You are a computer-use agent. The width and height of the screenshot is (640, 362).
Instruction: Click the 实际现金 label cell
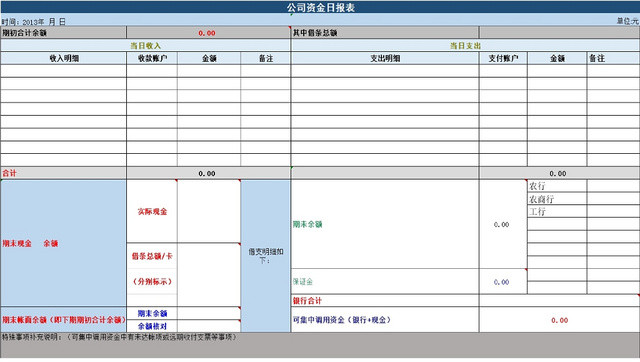click(152, 211)
